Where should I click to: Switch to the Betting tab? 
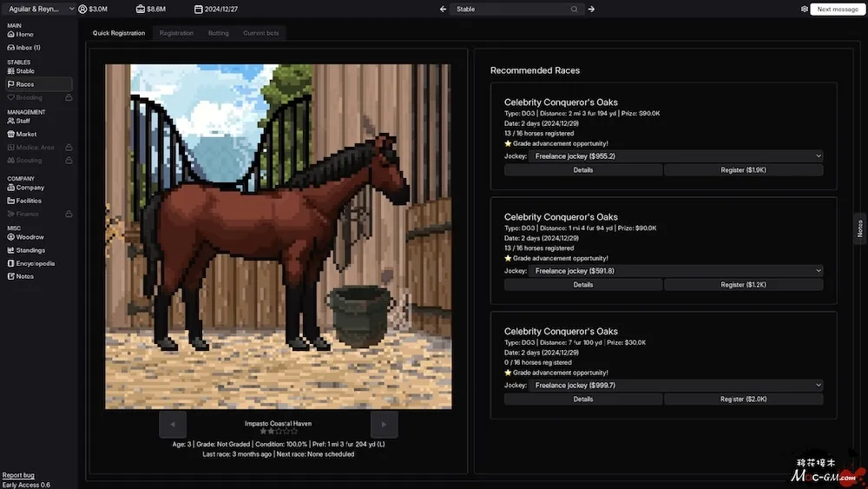pos(219,33)
